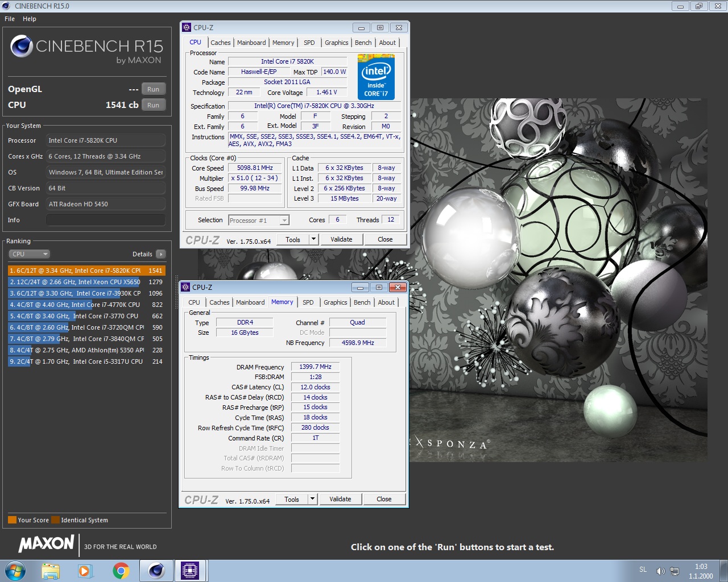Click upper CPU-Z window title icon
The height and width of the screenshot is (582, 728).
coord(186,27)
